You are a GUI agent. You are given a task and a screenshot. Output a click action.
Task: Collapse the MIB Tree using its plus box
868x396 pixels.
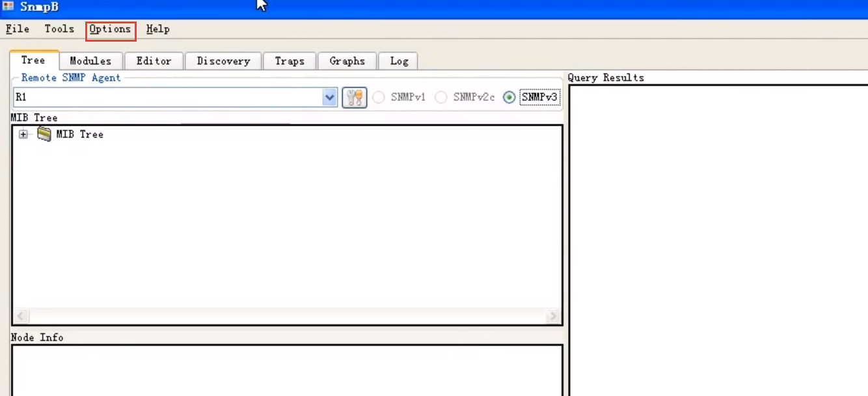pyautogui.click(x=23, y=134)
